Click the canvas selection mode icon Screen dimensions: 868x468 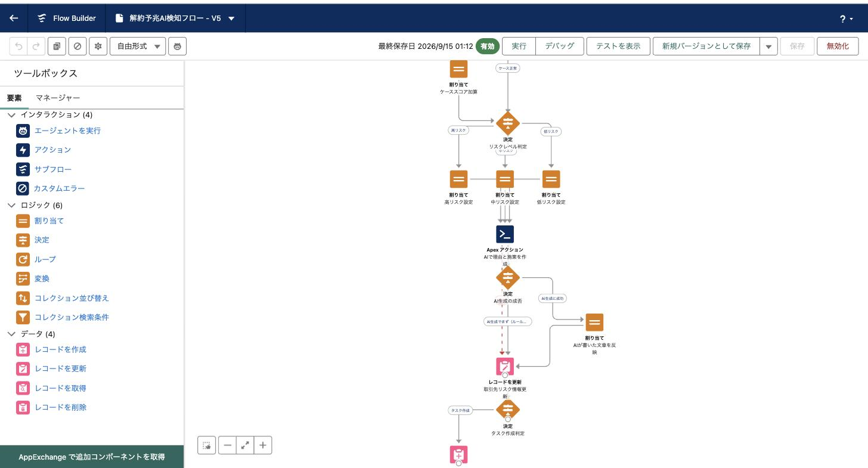pos(207,445)
